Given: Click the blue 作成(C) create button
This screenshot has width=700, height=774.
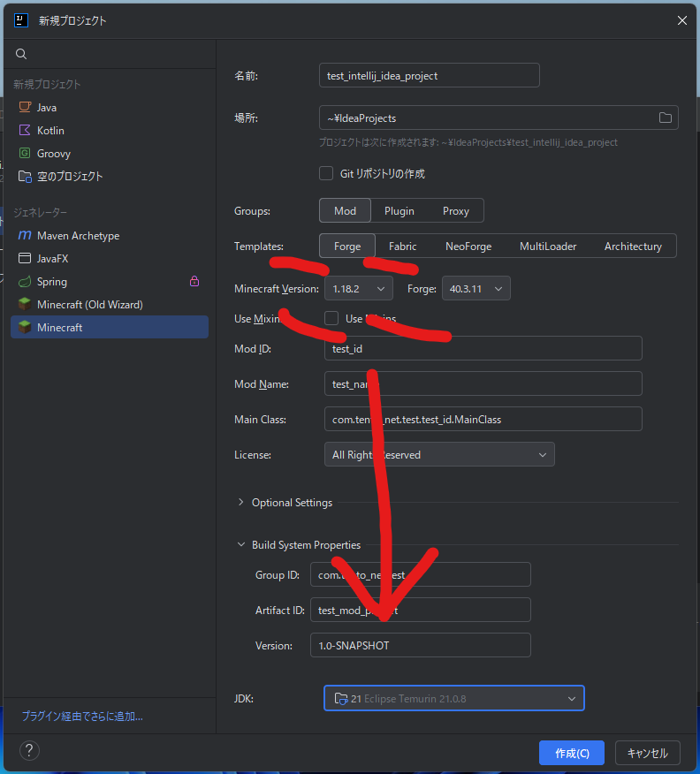Looking at the screenshot, I should (572, 753).
